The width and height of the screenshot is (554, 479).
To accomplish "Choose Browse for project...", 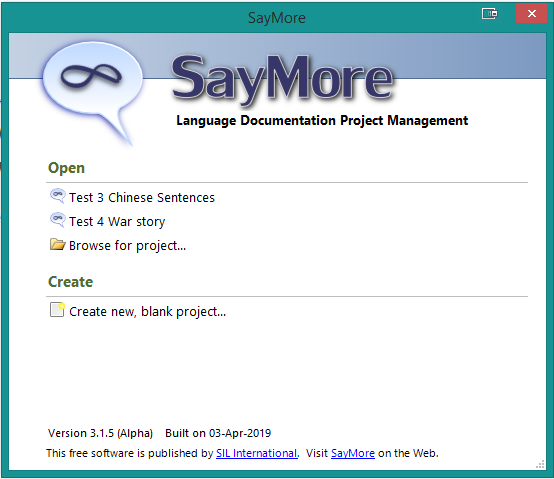I will coord(127,246).
